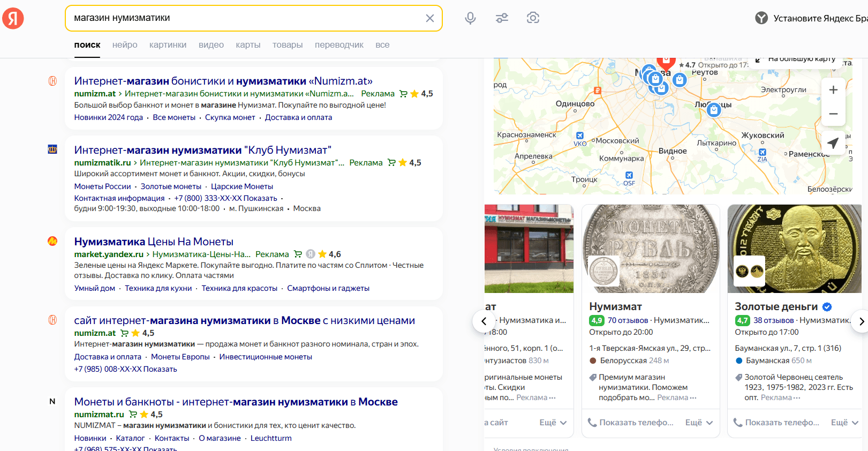Screen dimensions: 868x451
Task: Switch to the товары tab
Action: pyautogui.click(x=288, y=45)
